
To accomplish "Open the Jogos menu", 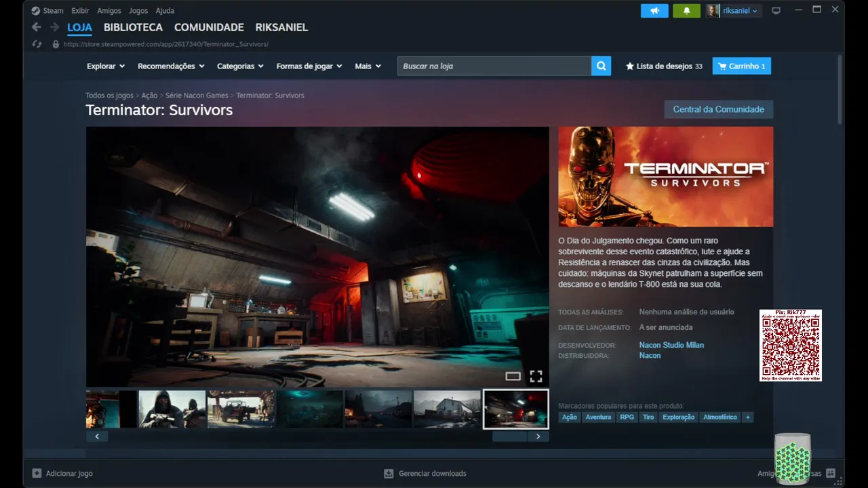I will pos(138,11).
